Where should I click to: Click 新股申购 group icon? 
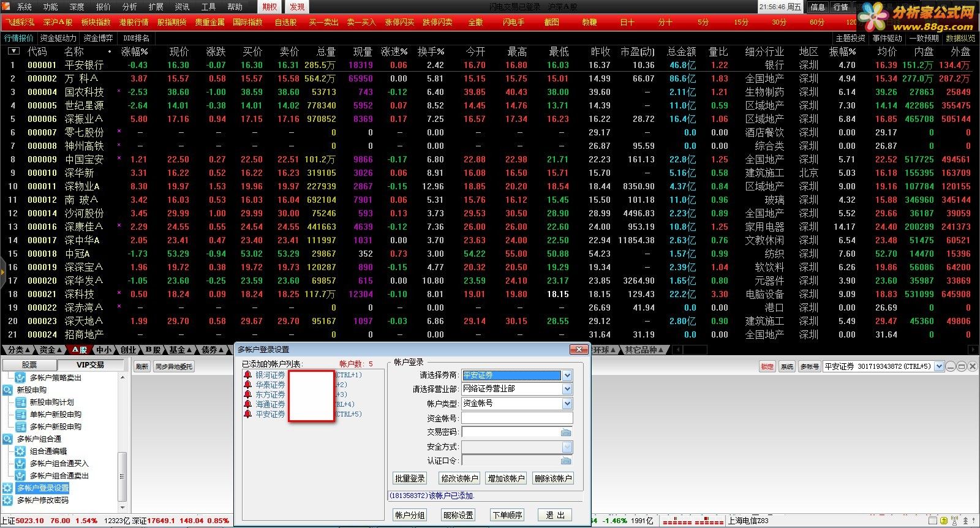pyautogui.click(x=7, y=390)
